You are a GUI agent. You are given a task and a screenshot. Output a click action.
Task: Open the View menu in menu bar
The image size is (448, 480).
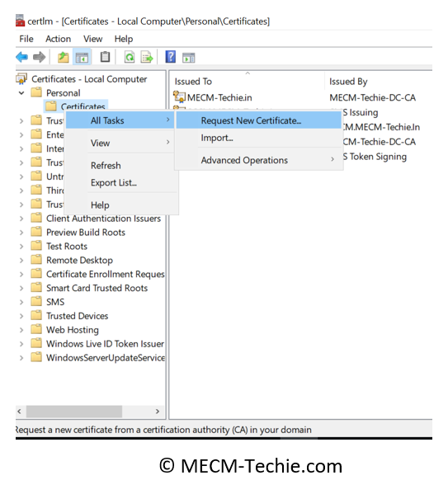click(92, 39)
